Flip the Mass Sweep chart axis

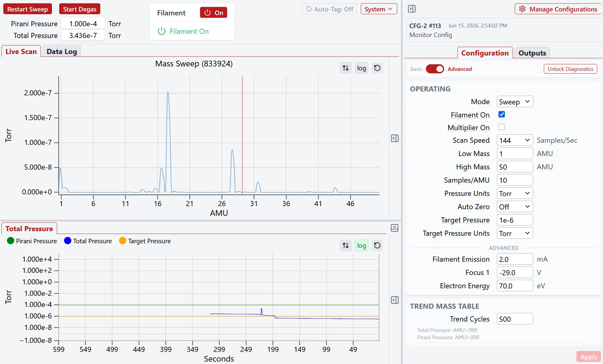tap(346, 68)
